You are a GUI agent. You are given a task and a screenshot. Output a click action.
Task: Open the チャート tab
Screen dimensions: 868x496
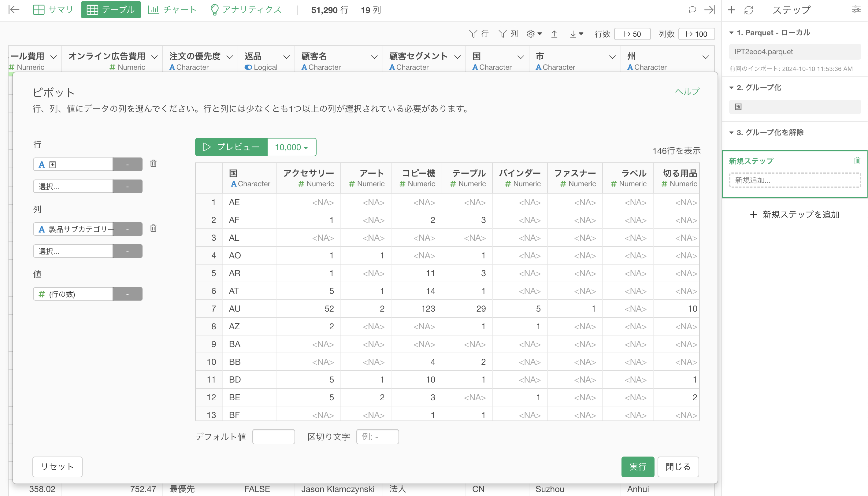click(x=172, y=9)
